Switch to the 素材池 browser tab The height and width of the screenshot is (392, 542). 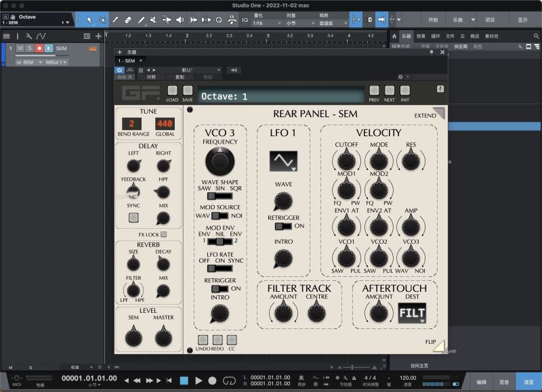492,36
